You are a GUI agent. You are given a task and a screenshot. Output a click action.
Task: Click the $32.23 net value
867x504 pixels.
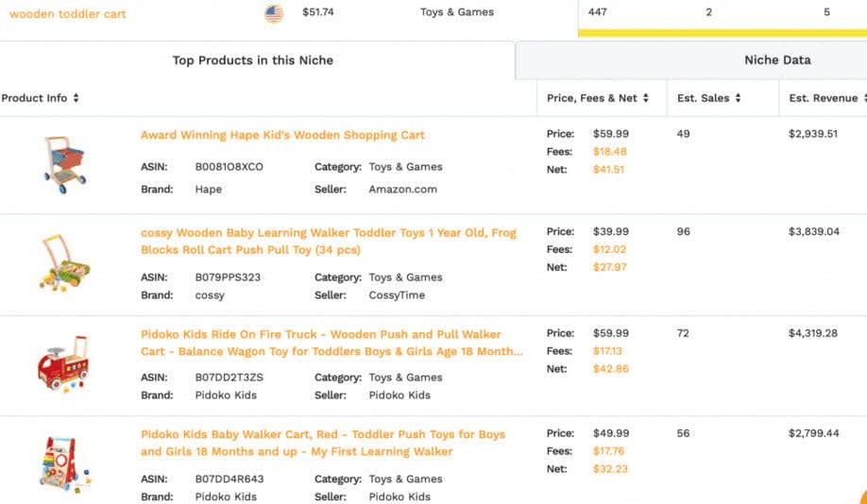tap(610, 469)
